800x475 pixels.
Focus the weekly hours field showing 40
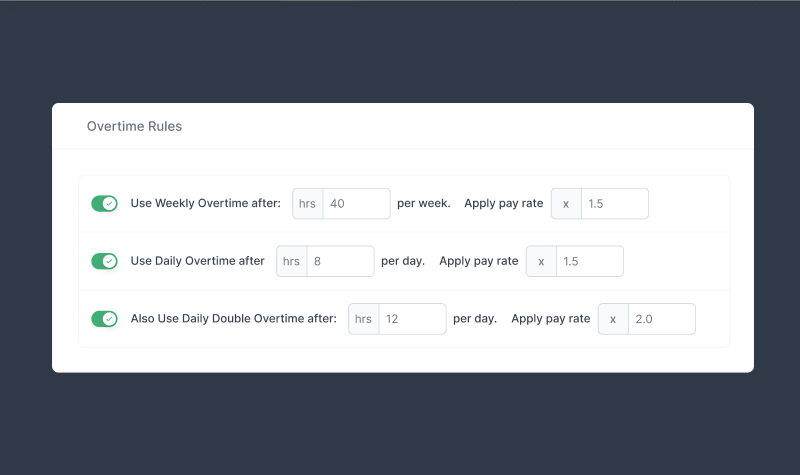(x=357, y=204)
